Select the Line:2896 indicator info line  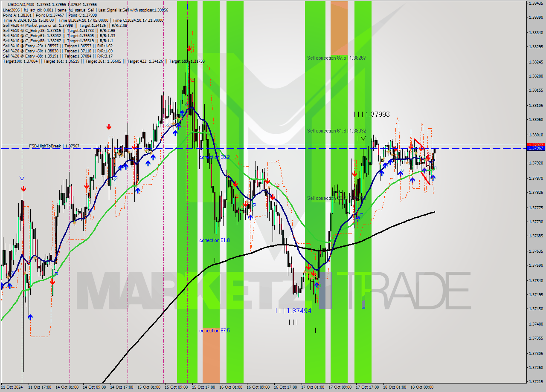[x=85, y=10]
